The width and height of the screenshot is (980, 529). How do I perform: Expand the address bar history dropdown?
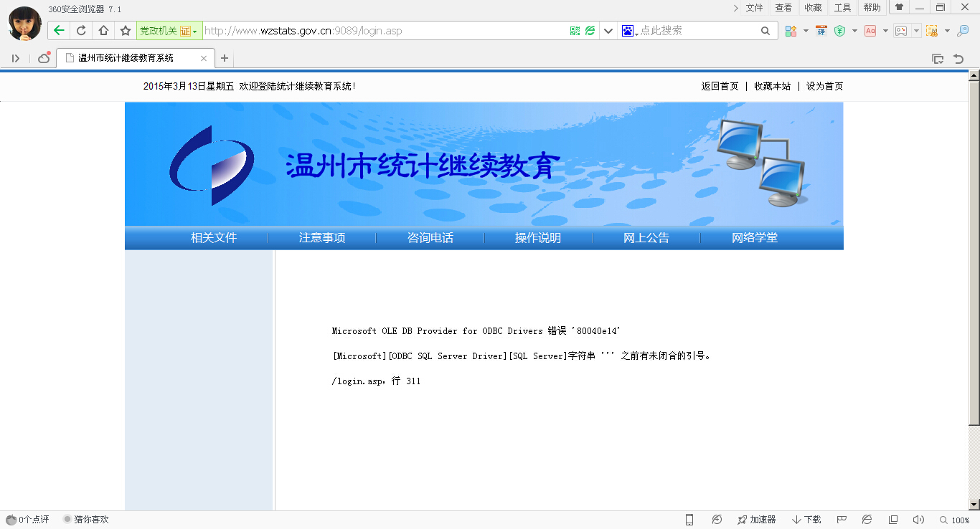(608, 31)
